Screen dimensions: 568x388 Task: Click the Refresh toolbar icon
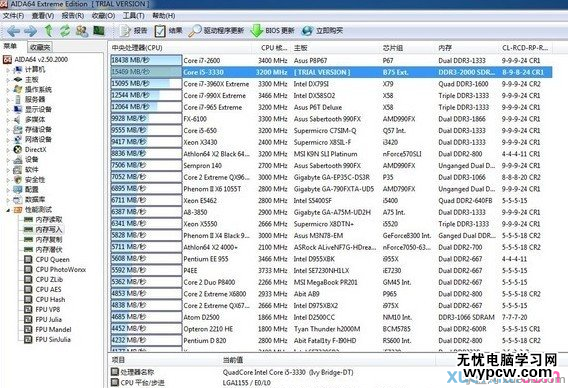point(65,31)
